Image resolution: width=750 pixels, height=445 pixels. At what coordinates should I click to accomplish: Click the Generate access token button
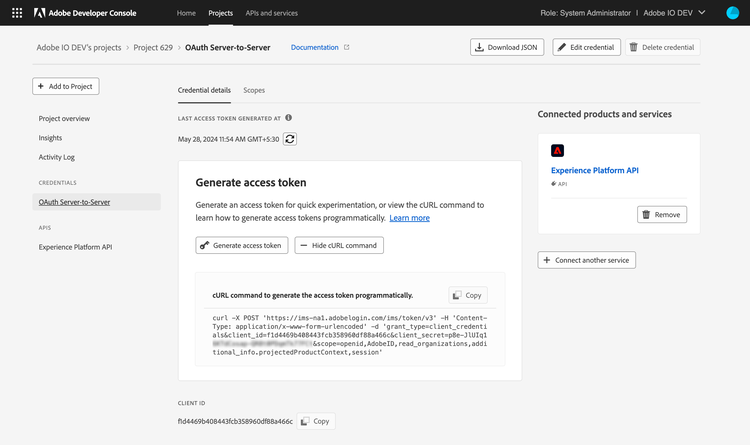[x=242, y=245]
